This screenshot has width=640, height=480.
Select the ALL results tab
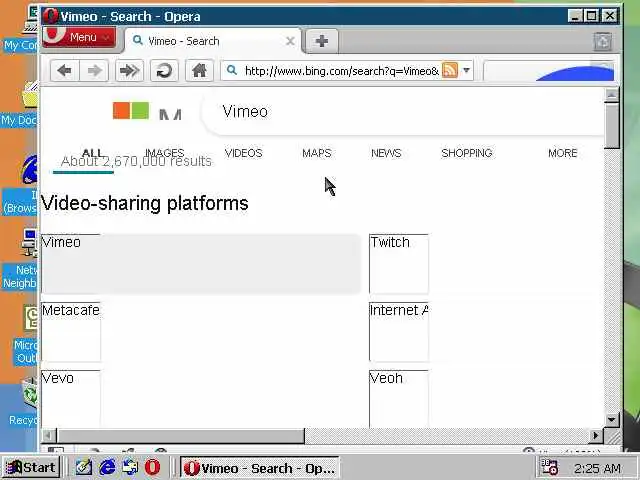tap(92, 153)
